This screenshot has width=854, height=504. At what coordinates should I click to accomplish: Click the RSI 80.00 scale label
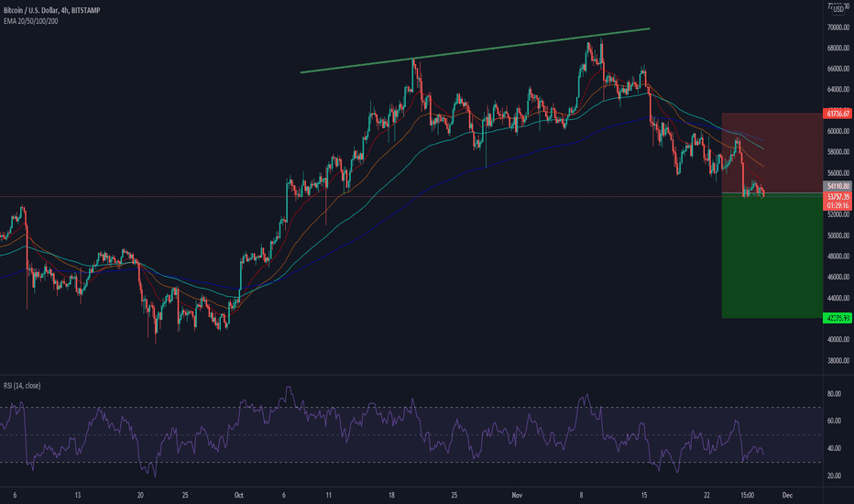(834, 393)
